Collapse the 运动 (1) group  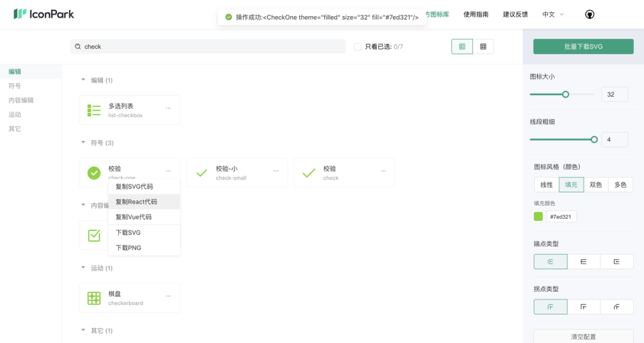[x=83, y=268]
